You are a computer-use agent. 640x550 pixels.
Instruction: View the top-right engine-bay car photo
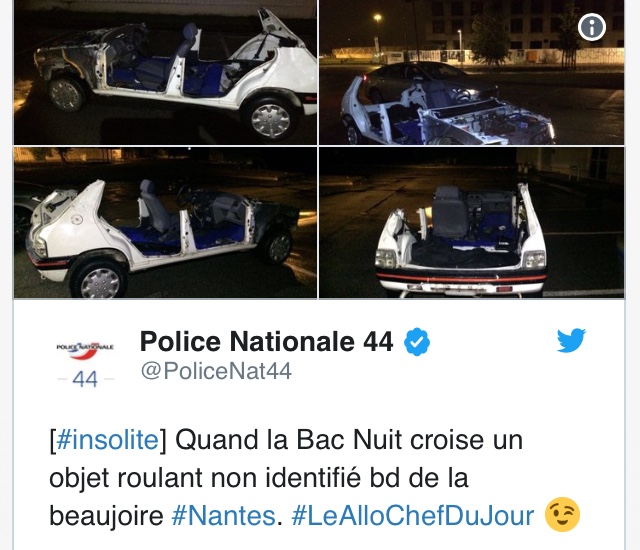pos(471,72)
